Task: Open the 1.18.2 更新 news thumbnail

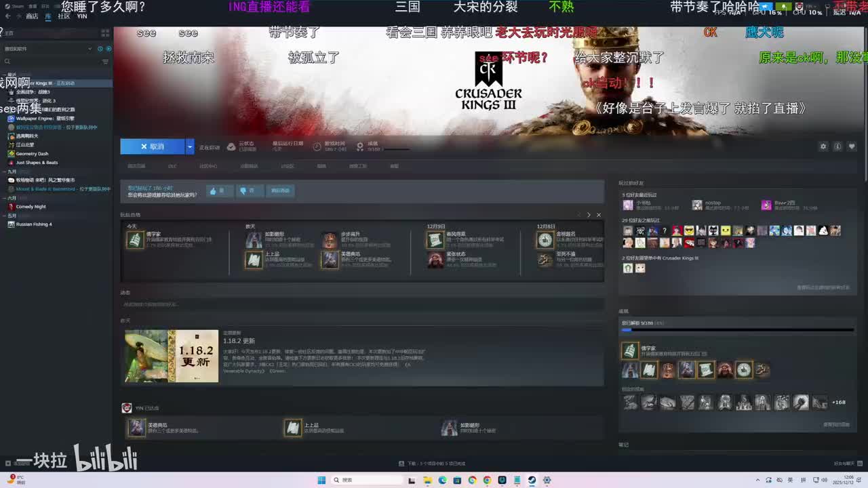Action: pos(172,356)
